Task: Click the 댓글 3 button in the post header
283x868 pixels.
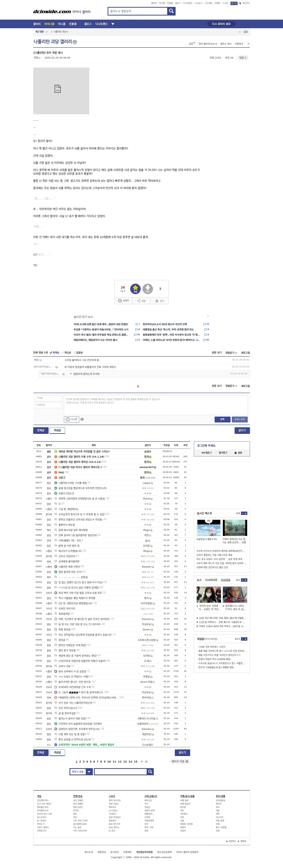Action: tap(243, 58)
